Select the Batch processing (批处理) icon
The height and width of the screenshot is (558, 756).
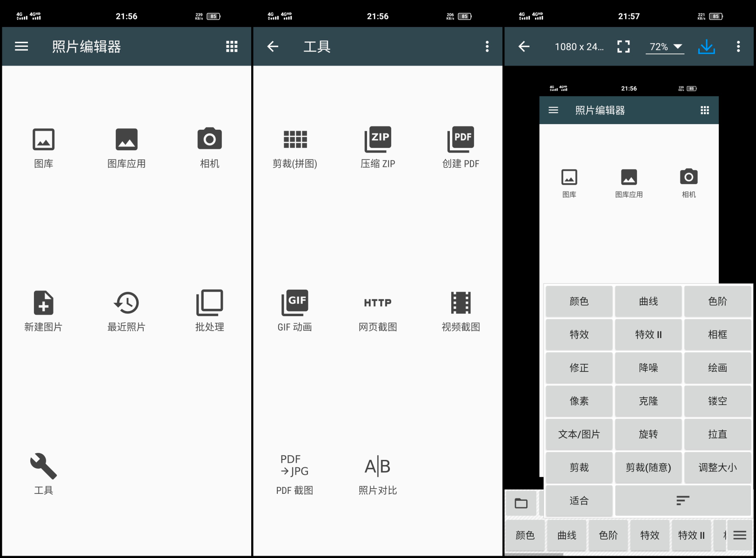click(209, 303)
